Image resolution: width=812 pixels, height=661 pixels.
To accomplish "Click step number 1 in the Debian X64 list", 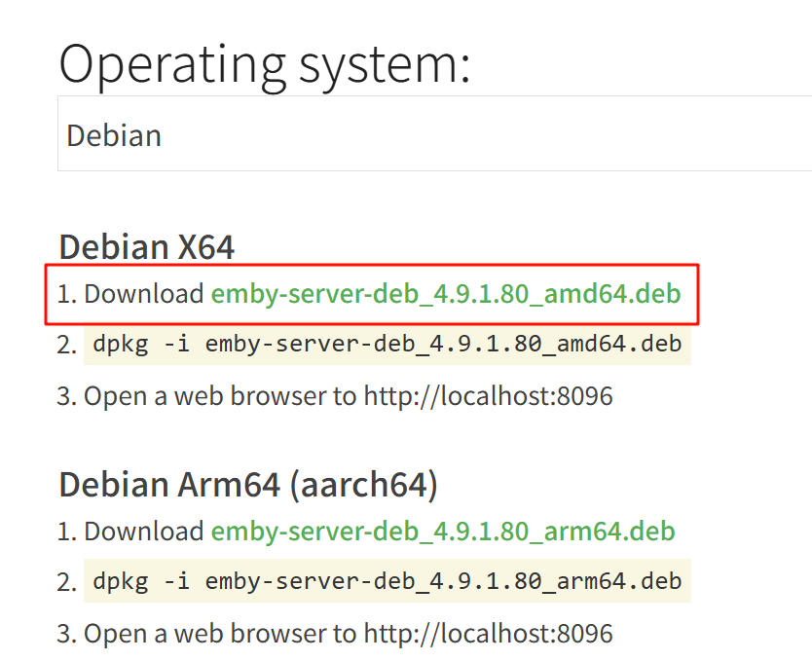I will point(65,293).
